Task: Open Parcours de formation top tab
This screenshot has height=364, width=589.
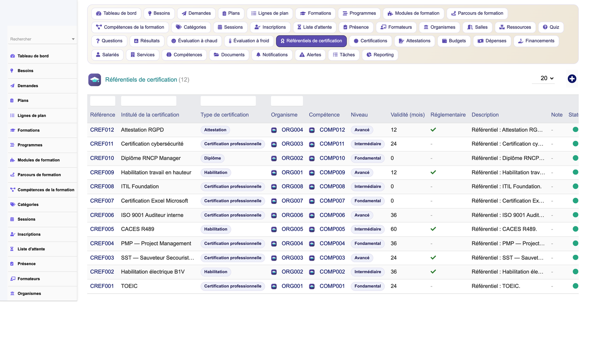Action: click(477, 13)
